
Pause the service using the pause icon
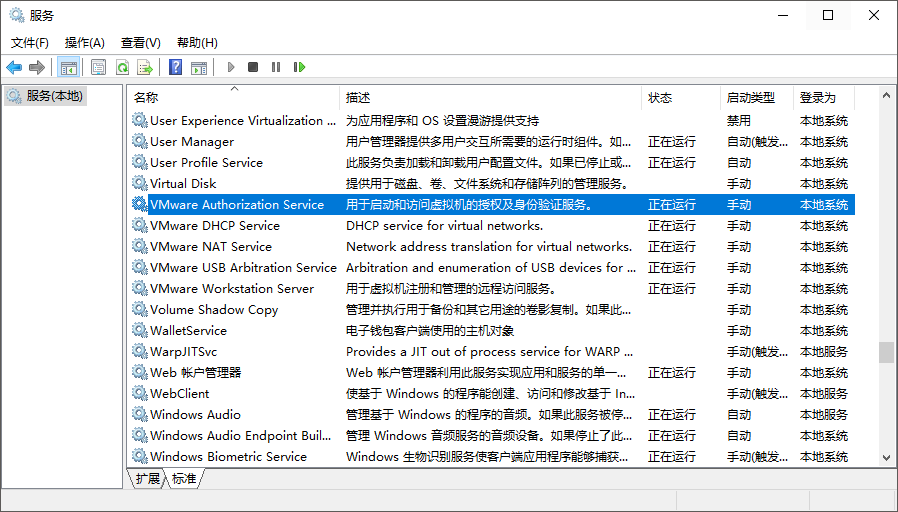[276, 68]
